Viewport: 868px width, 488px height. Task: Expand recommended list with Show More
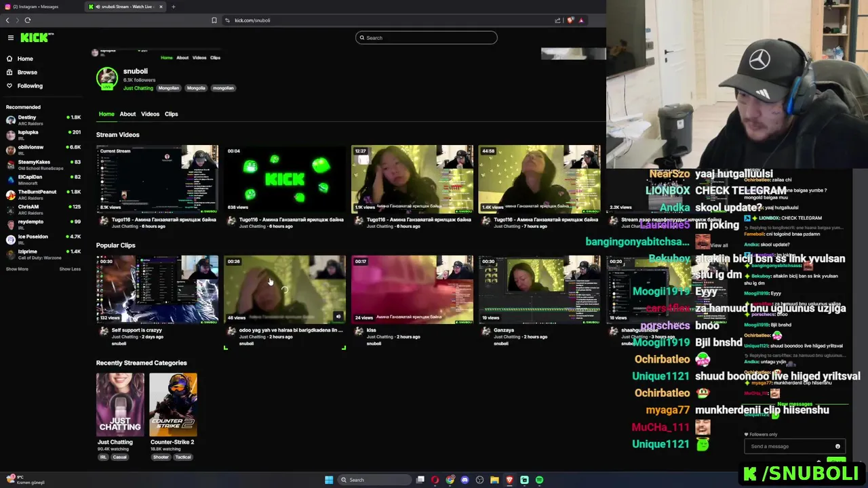17,269
